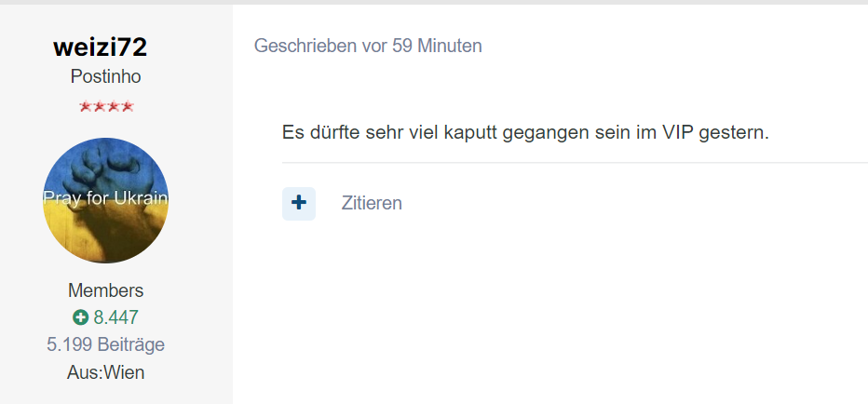Click the Aus:Wien location text
The height and width of the screenshot is (404, 868).
[x=106, y=372]
